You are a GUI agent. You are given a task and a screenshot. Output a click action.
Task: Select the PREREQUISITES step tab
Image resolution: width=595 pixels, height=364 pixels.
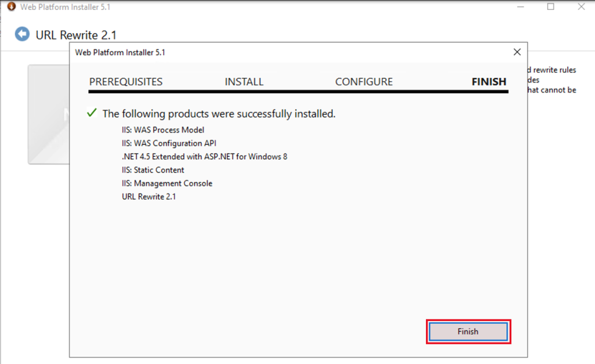(x=126, y=81)
